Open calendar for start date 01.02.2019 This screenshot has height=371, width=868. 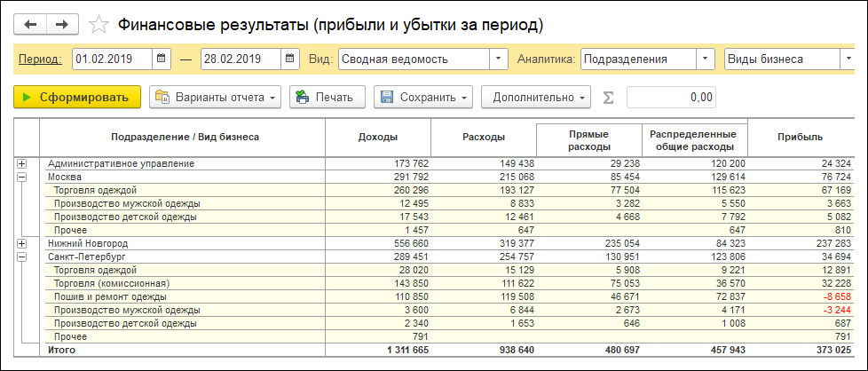(x=162, y=59)
